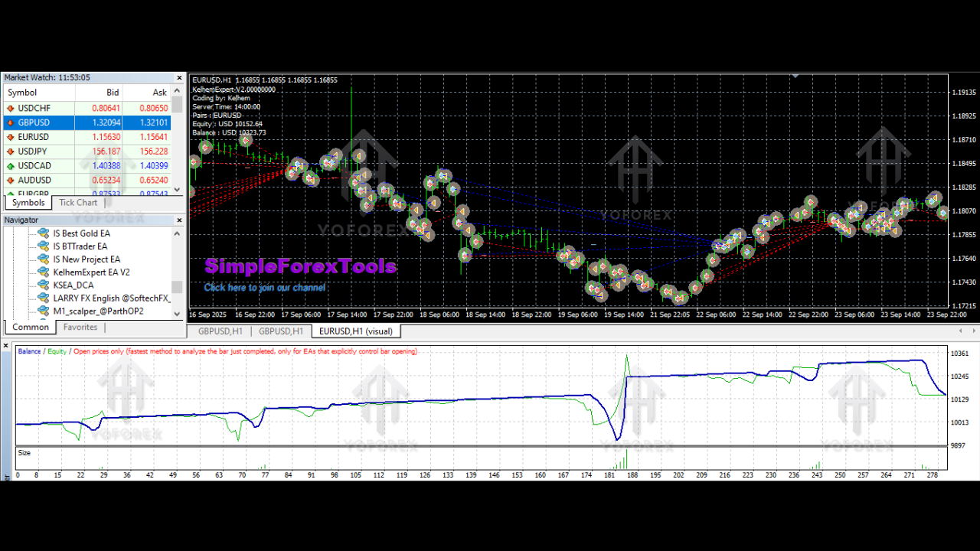This screenshot has width=980, height=551.
Task: Switch to the Tick Chart tab
Action: [78, 203]
